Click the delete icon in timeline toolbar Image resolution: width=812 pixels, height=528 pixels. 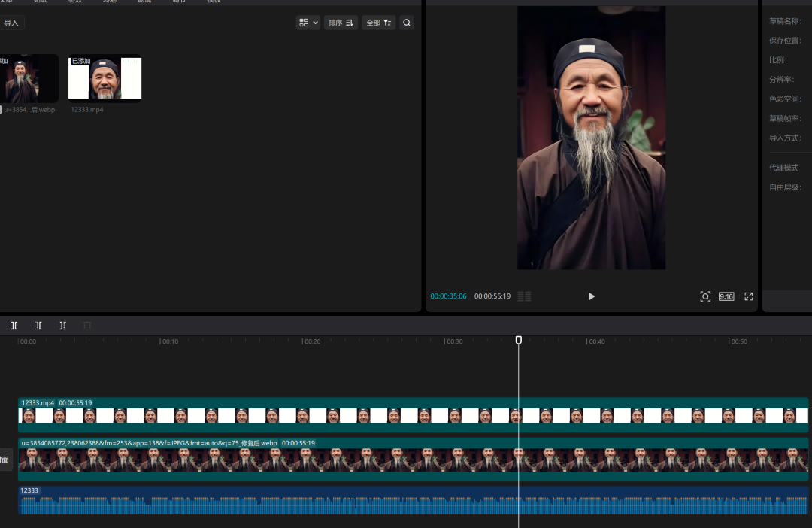pyautogui.click(x=87, y=326)
